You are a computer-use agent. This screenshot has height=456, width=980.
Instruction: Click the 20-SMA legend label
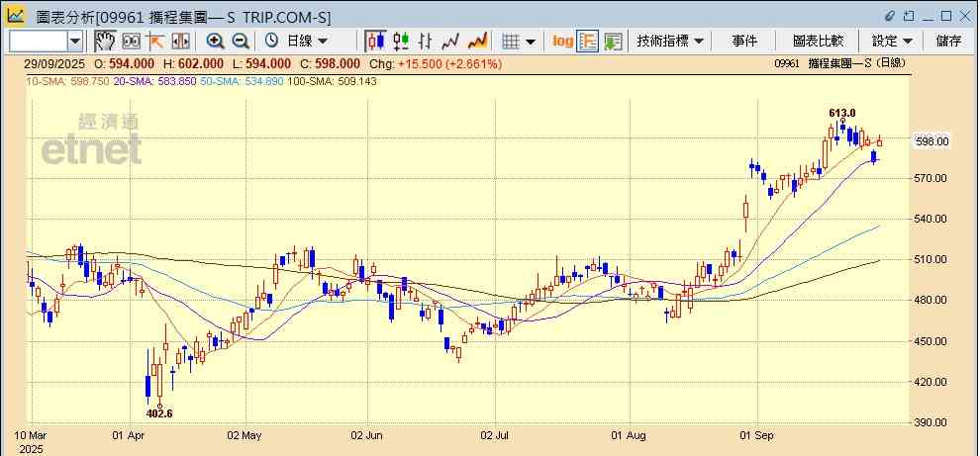pyautogui.click(x=155, y=81)
